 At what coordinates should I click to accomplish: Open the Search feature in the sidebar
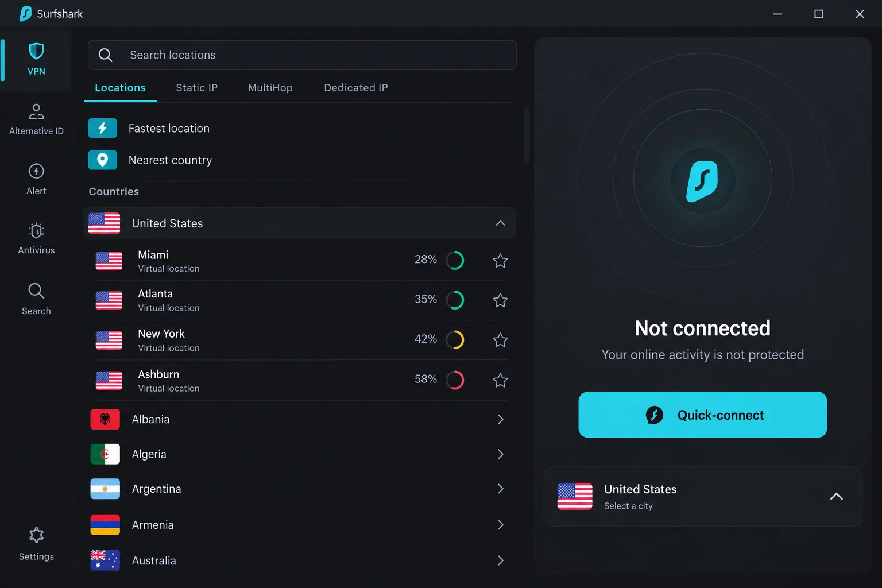pos(36,299)
